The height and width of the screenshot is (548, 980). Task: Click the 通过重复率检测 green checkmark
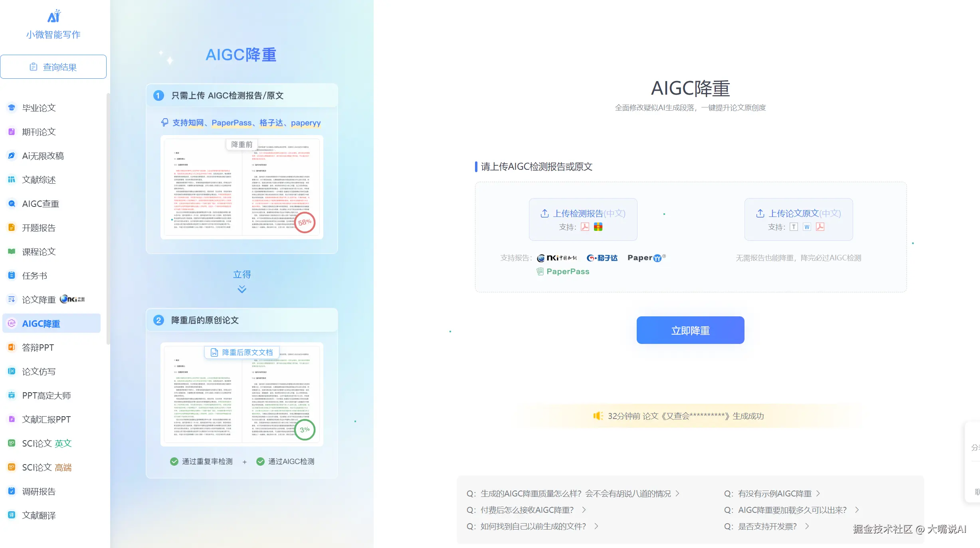tap(174, 461)
